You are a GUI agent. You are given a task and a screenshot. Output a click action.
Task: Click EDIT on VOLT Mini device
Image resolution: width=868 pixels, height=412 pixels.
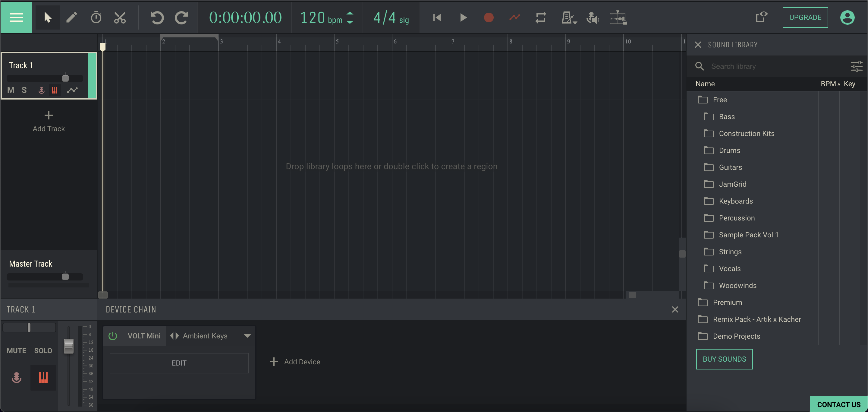click(179, 363)
